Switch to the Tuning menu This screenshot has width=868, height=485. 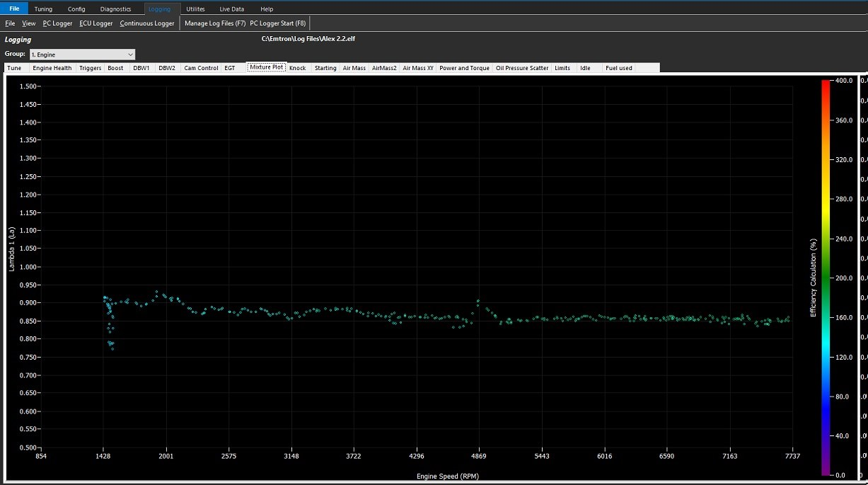pos(43,8)
